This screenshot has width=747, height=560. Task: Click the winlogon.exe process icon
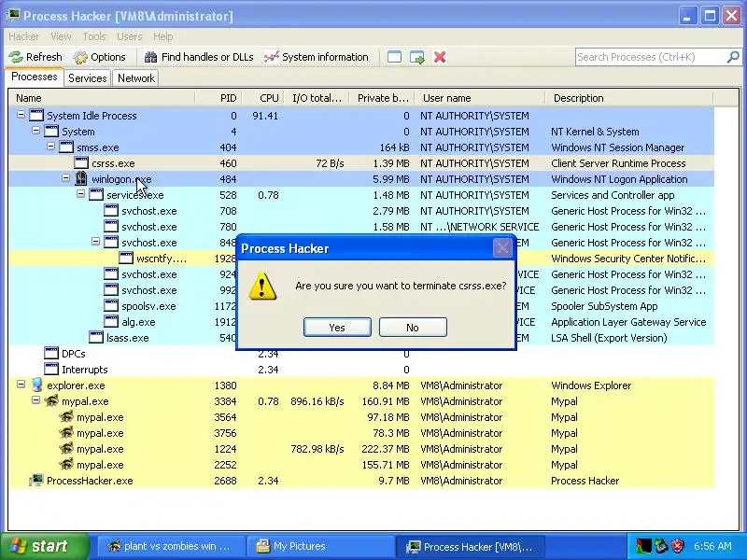[81, 179]
